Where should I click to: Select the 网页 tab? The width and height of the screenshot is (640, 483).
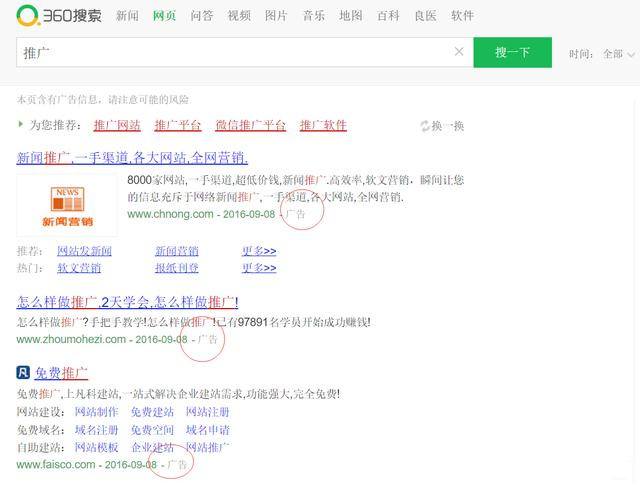point(164,16)
